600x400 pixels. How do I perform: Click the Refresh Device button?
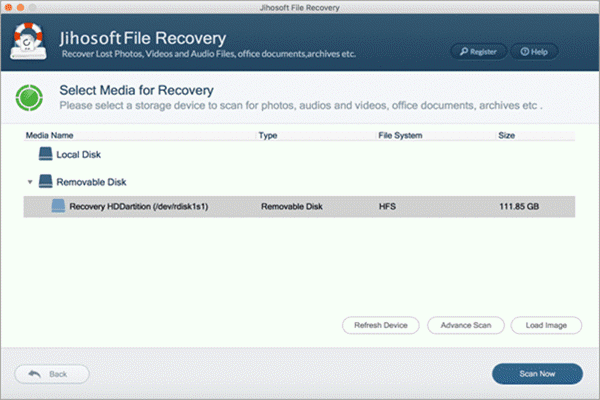coord(381,325)
